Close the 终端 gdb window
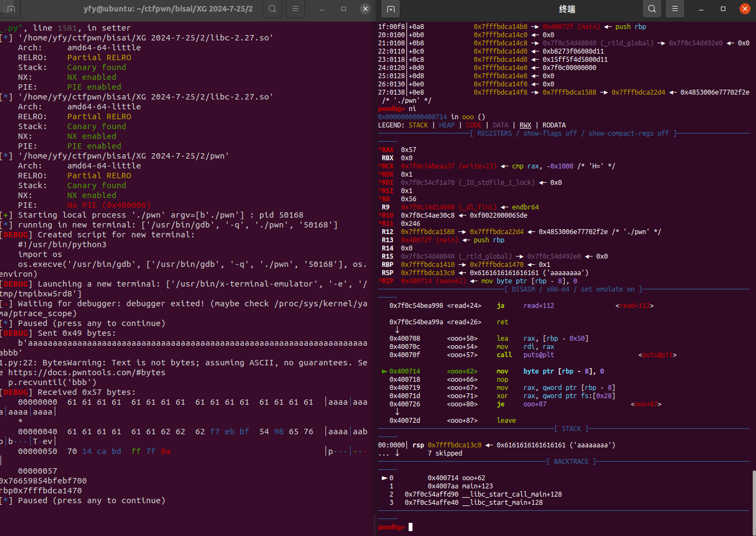The width and height of the screenshot is (756, 536). pos(745,9)
